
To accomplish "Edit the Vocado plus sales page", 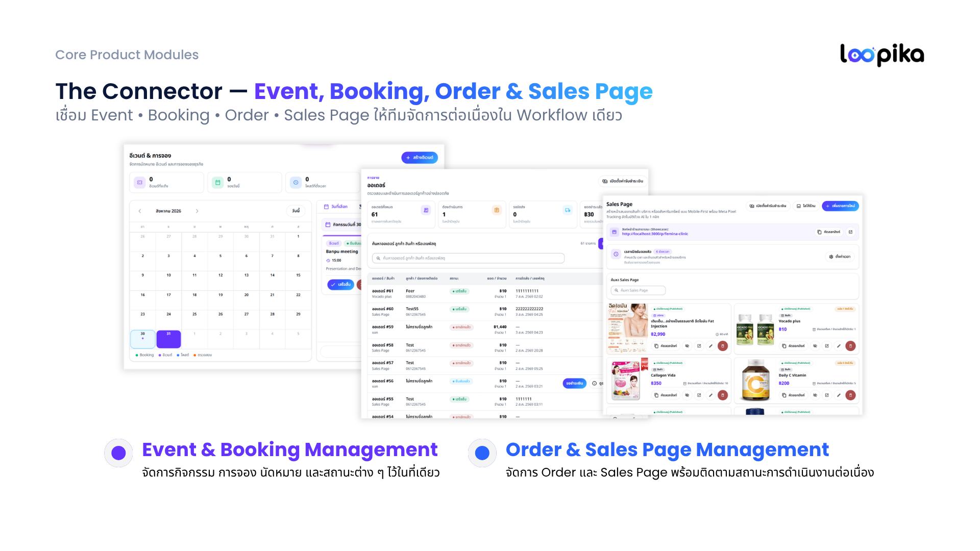I will click(x=839, y=346).
